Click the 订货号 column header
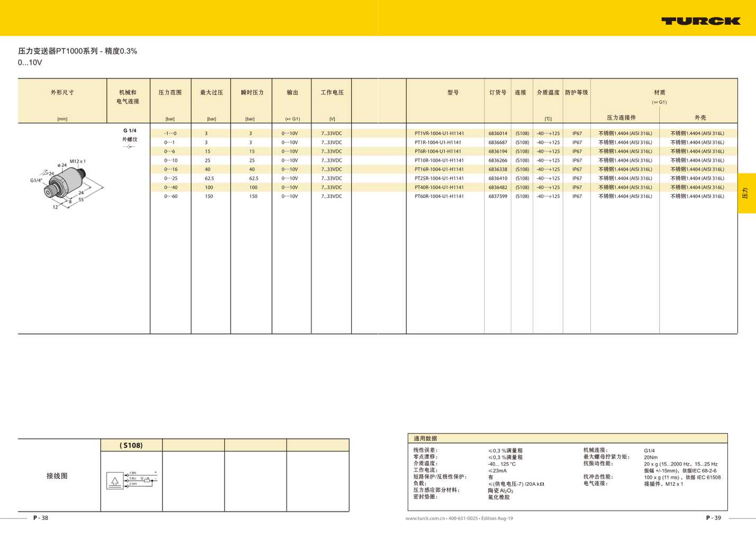 498,93
